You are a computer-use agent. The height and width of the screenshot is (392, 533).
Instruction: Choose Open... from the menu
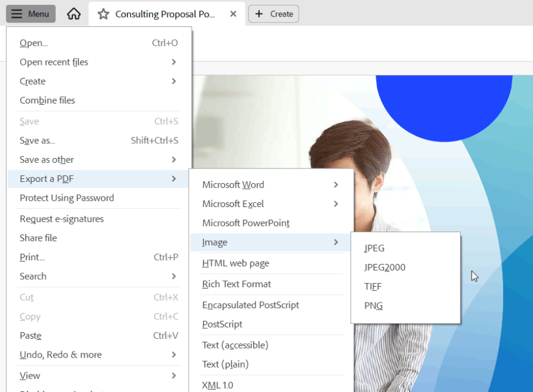pos(99,43)
